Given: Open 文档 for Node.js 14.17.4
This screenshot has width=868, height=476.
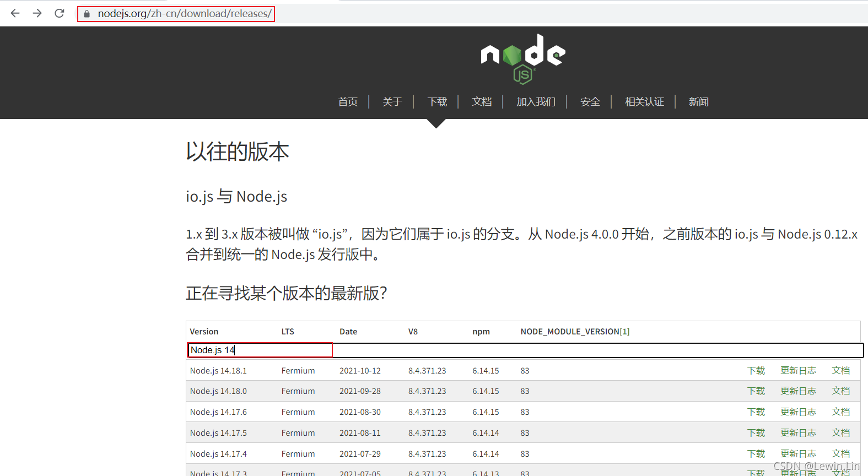Looking at the screenshot, I should point(841,454).
